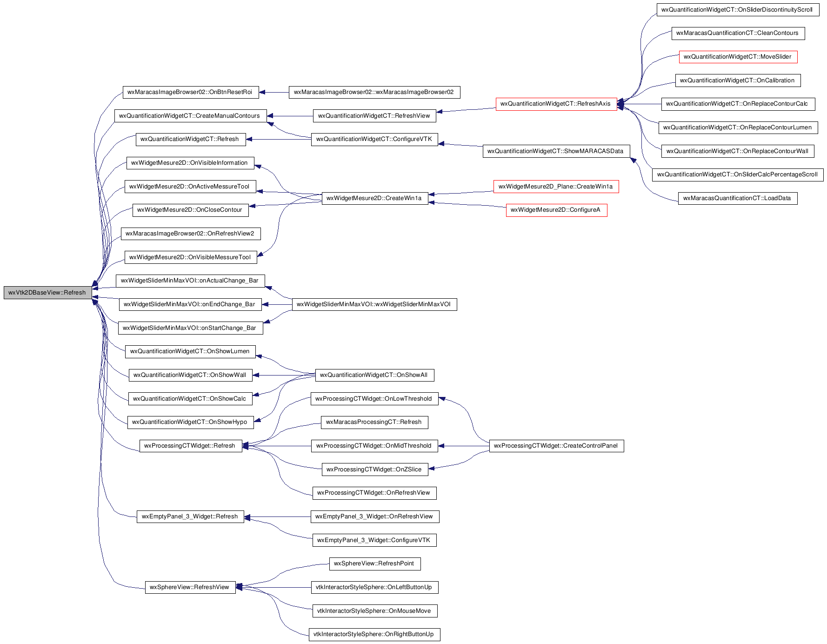Click wxQuantificationWidgetCT::RefreshView node
The width and height of the screenshot is (827, 644).
pyautogui.click(x=374, y=116)
